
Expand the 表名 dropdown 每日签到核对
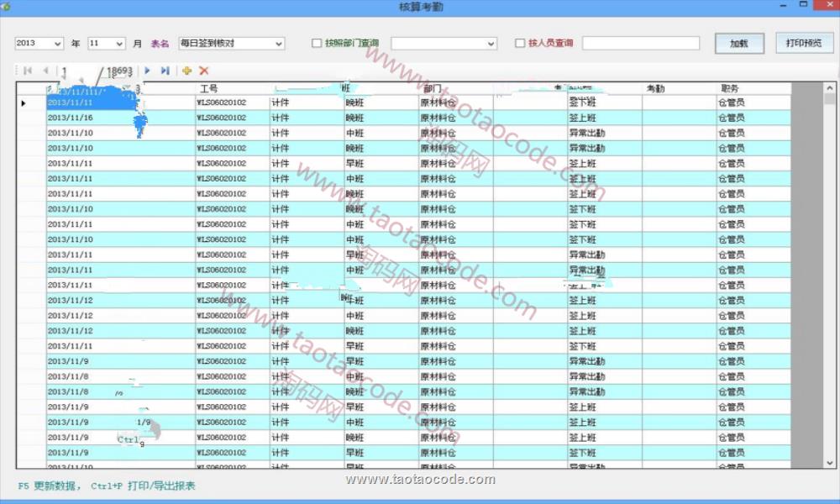[278, 43]
